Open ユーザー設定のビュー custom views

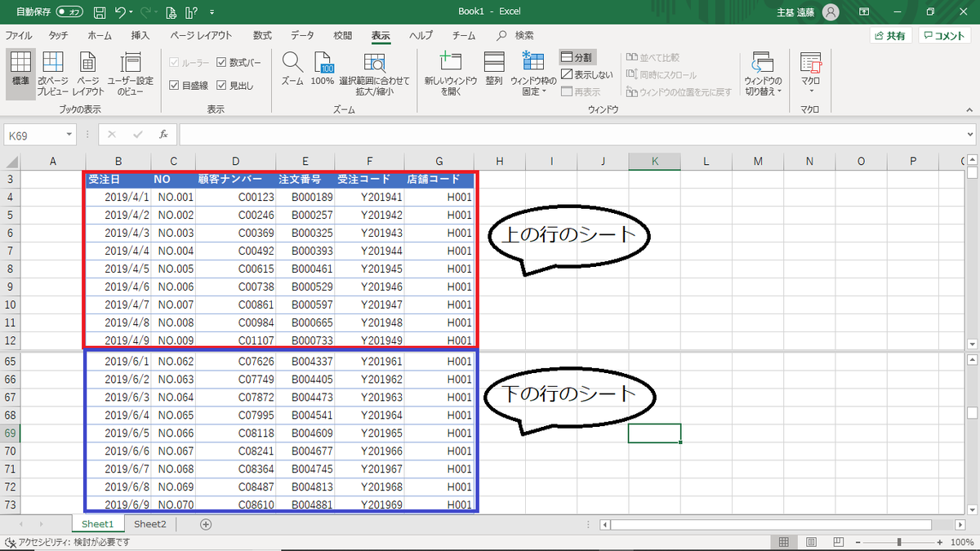pos(131,74)
